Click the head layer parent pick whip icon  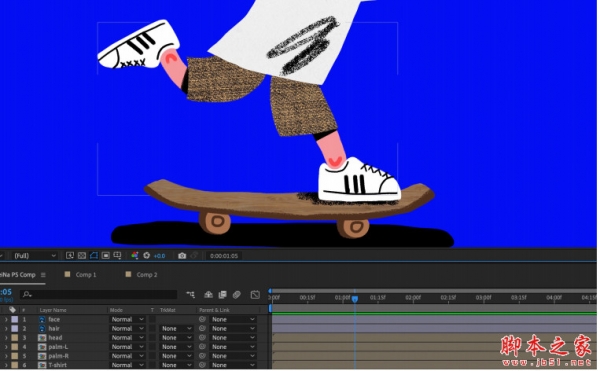point(202,338)
